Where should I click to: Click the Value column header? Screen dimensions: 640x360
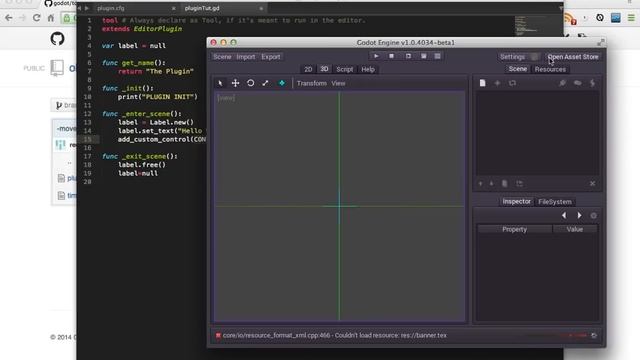coord(575,229)
